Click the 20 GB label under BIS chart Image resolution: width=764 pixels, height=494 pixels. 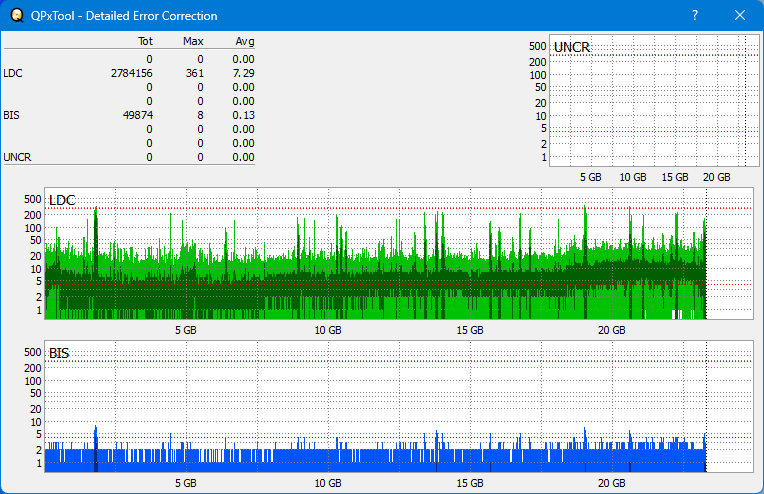tap(611, 483)
